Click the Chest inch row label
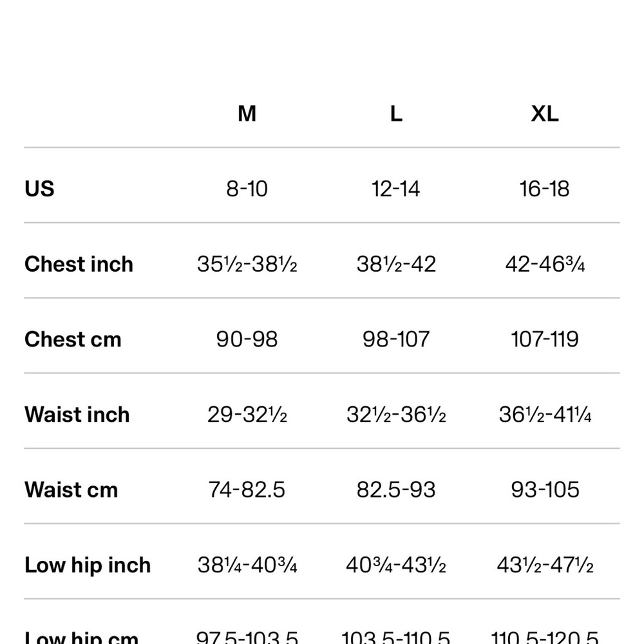 click(79, 263)
